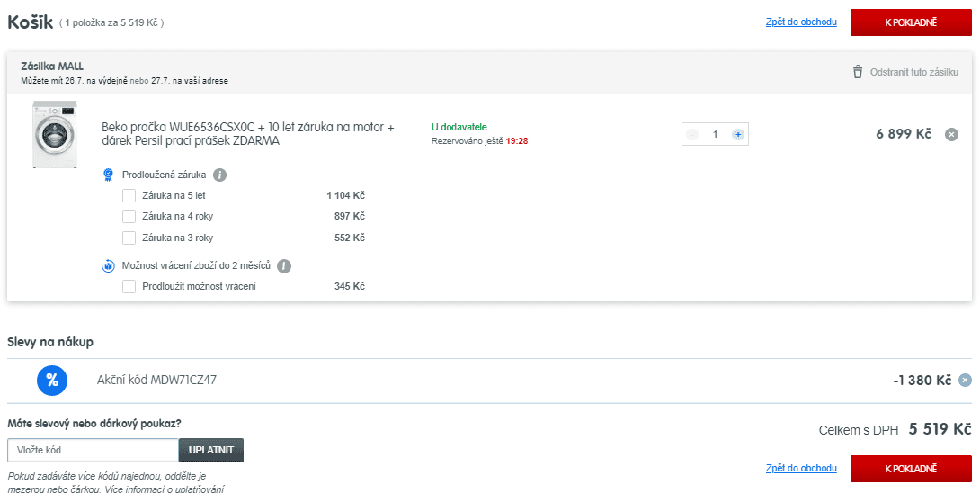
Task: Check Záruka na 5 let
Action: [129, 196]
